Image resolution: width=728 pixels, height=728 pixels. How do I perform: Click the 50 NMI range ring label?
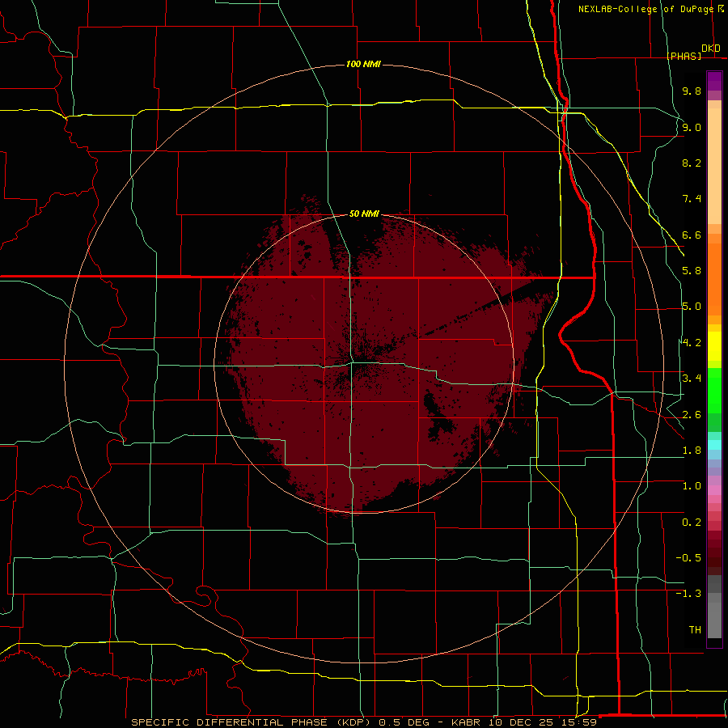click(x=364, y=214)
